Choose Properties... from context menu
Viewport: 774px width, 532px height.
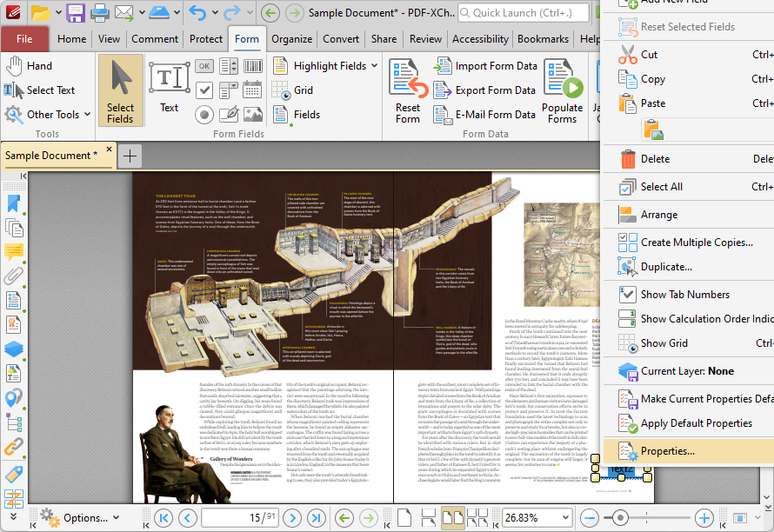tap(689, 451)
